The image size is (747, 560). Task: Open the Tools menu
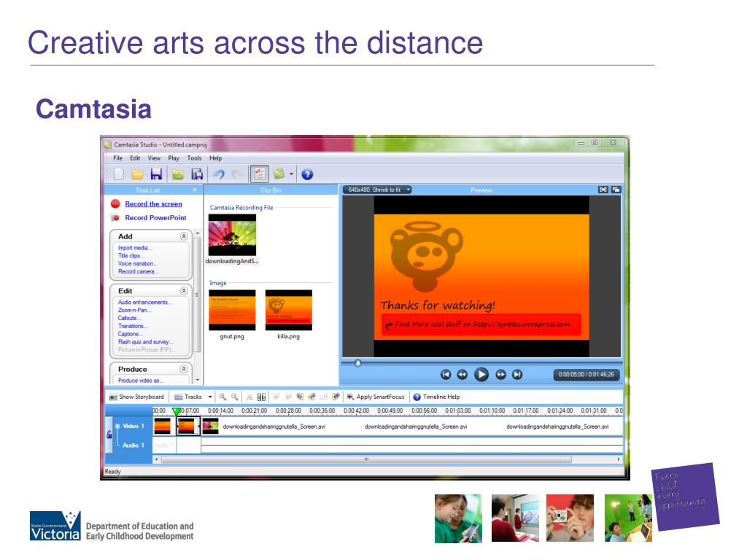[x=194, y=158]
